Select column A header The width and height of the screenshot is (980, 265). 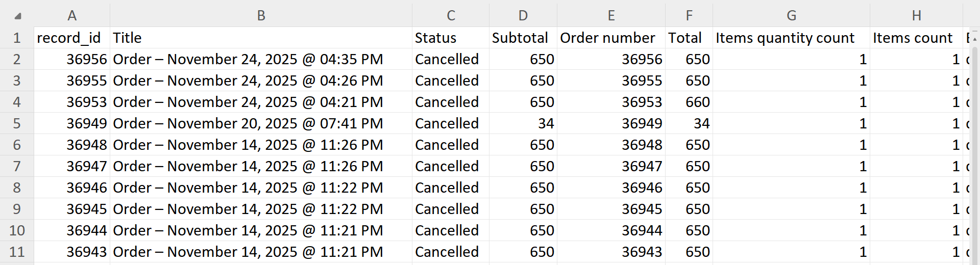click(72, 15)
